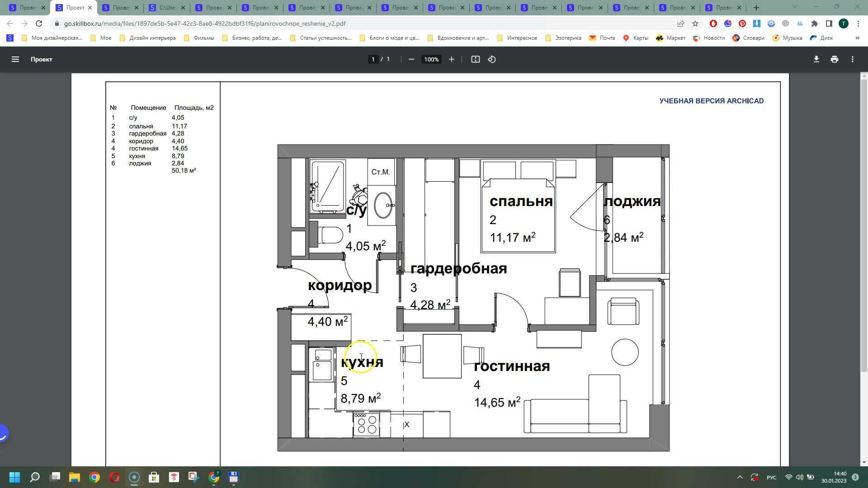The width and height of the screenshot is (868, 488).
Task: Expand the hidden bookmarks chevron
Action: tap(857, 38)
